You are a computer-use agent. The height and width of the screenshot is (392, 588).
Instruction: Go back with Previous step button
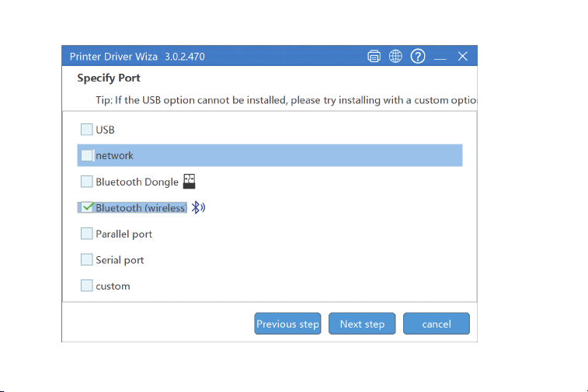[x=287, y=324]
